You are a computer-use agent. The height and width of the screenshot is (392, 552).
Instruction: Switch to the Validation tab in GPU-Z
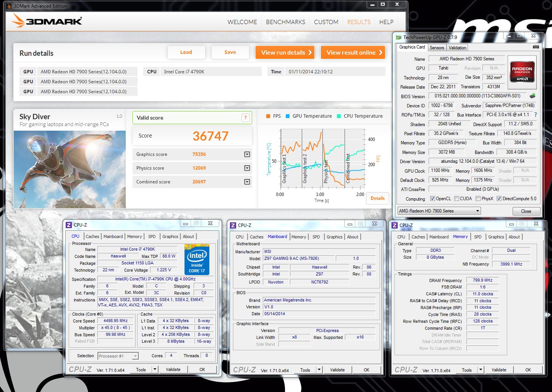point(457,48)
